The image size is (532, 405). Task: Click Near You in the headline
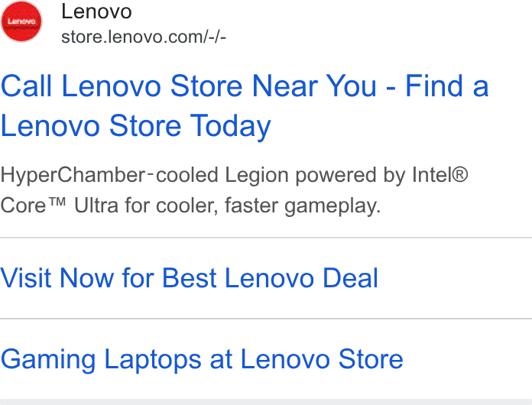coord(314,86)
